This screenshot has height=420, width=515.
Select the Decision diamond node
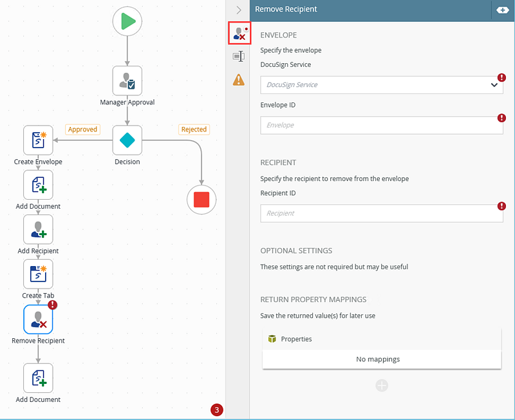point(127,140)
